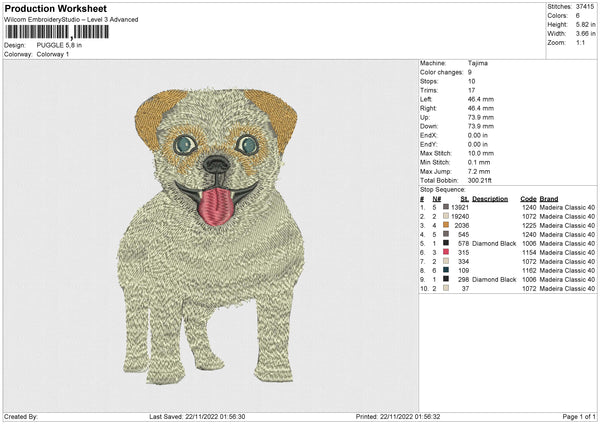This screenshot has width=600, height=424.
Task: Select the beige swatch in stop 2 row
Action: pyautogui.click(x=444, y=217)
